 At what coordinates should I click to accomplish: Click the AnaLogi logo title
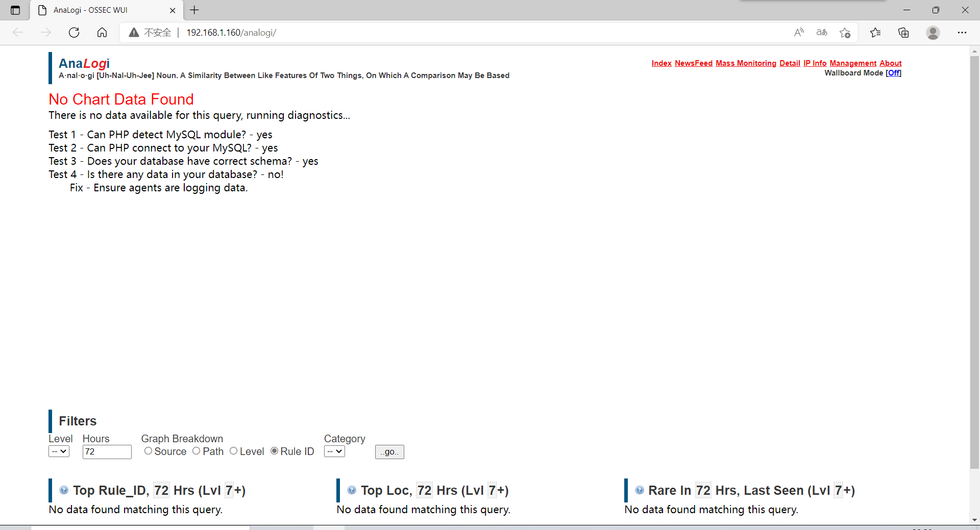[x=84, y=63]
